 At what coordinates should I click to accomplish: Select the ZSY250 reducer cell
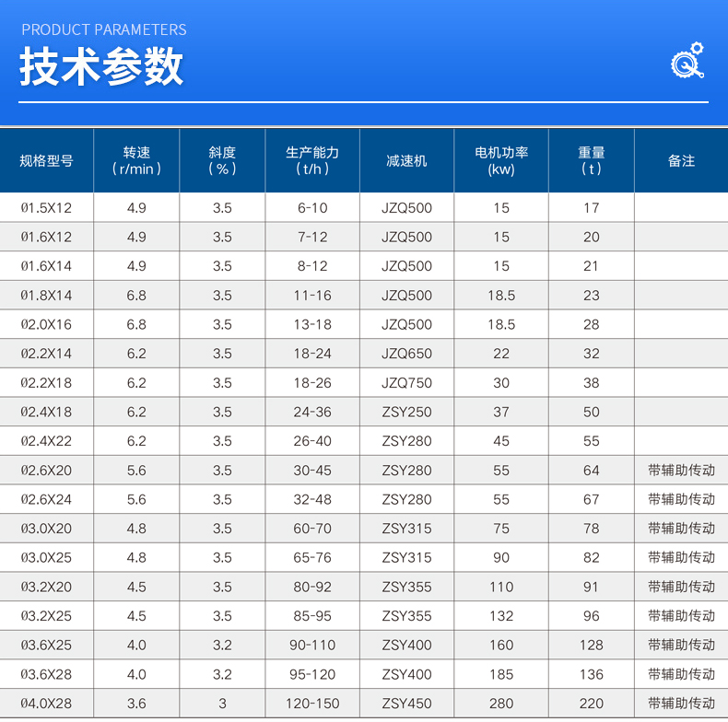pos(406,413)
